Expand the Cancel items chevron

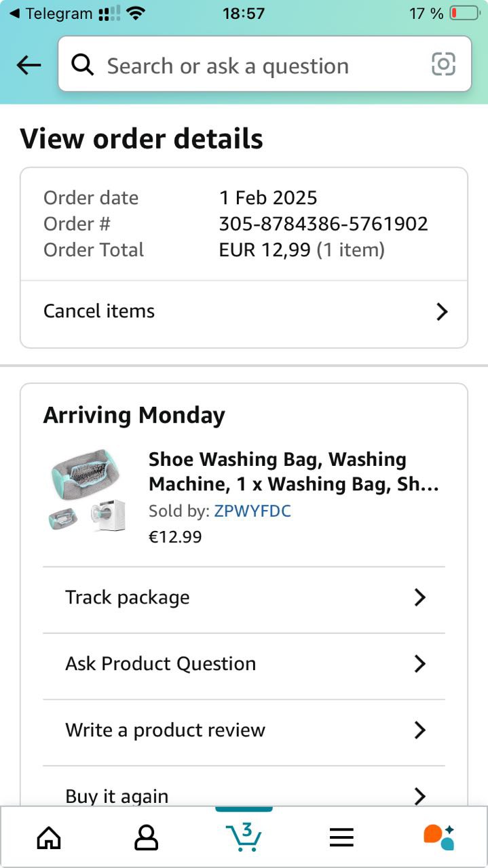[442, 312]
